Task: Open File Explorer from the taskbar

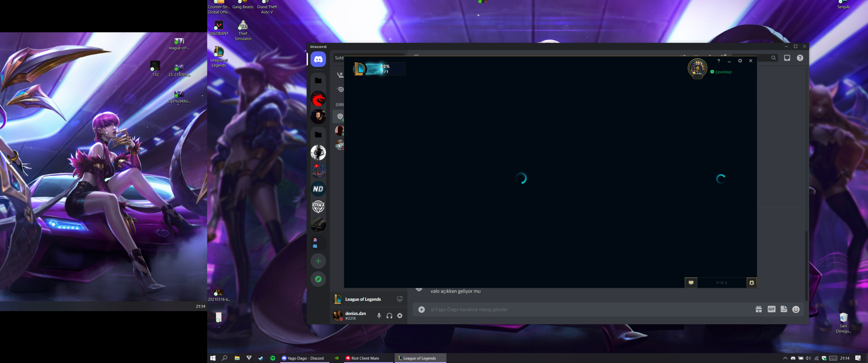Action: tap(237, 358)
